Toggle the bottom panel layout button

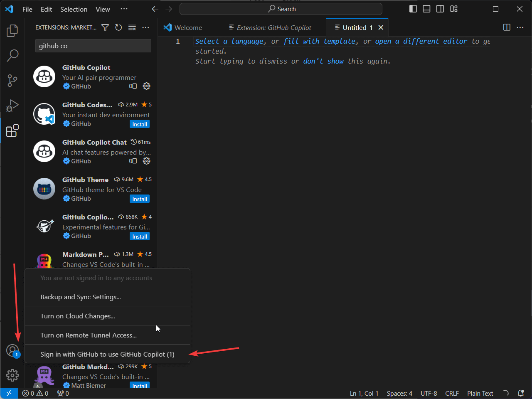(426, 9)
